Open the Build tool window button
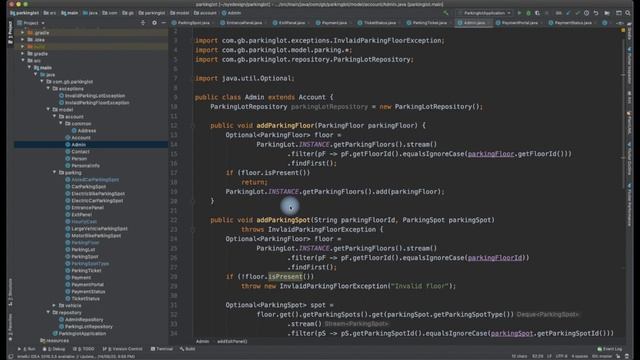 (188, 349)
